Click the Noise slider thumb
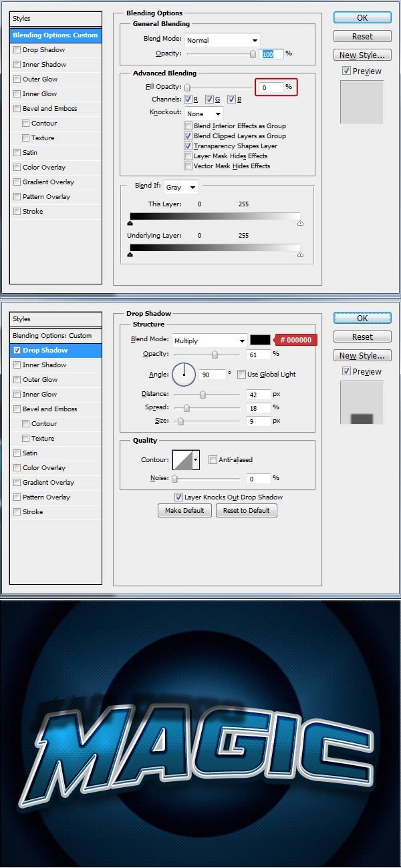Image resolution: width=401 pixels, height=868 pixels. (x=175, y=479)
